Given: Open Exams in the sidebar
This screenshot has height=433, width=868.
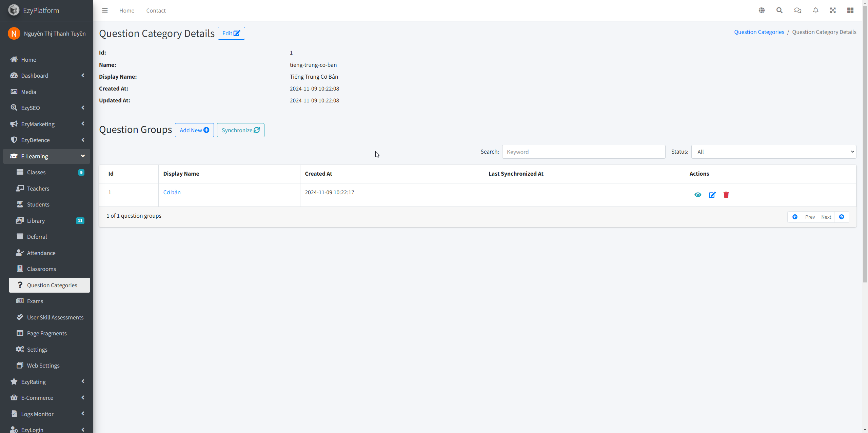Looking at the screenshot, I should click(35, 301).
